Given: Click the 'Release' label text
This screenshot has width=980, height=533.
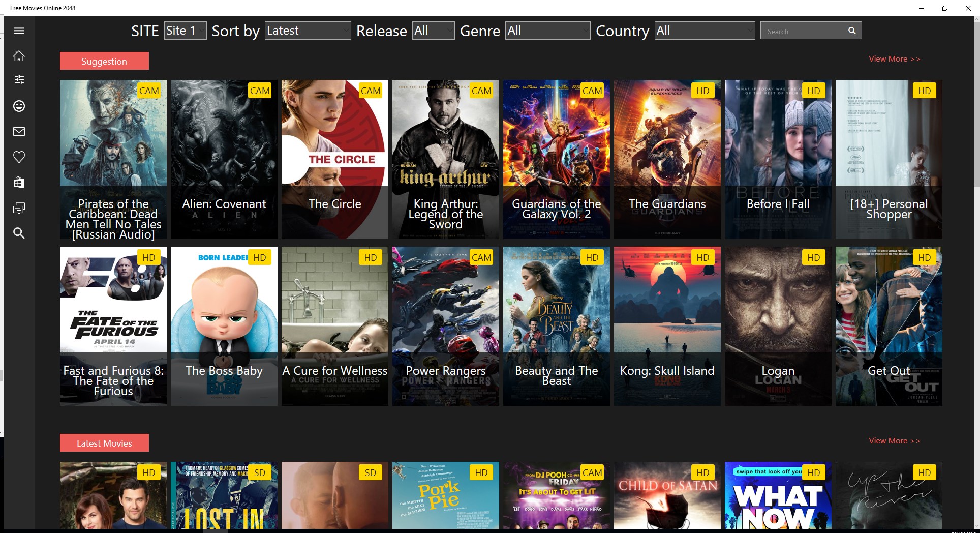Looking at the screenshot, I should (x=382, y=31).
